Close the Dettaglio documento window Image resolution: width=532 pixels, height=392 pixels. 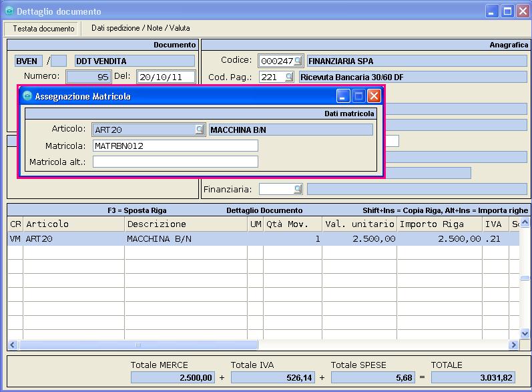click(x=523, y=11)
